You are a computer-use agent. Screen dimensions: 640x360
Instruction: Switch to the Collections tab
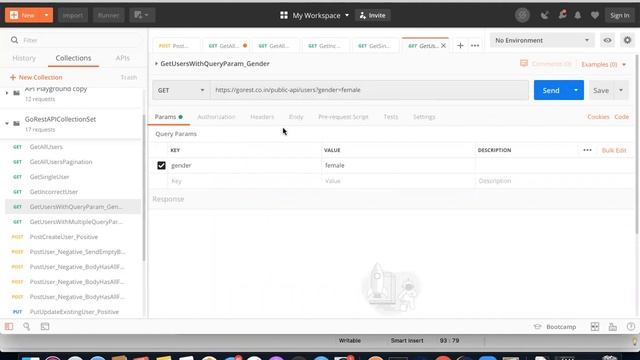pos(73,58)
